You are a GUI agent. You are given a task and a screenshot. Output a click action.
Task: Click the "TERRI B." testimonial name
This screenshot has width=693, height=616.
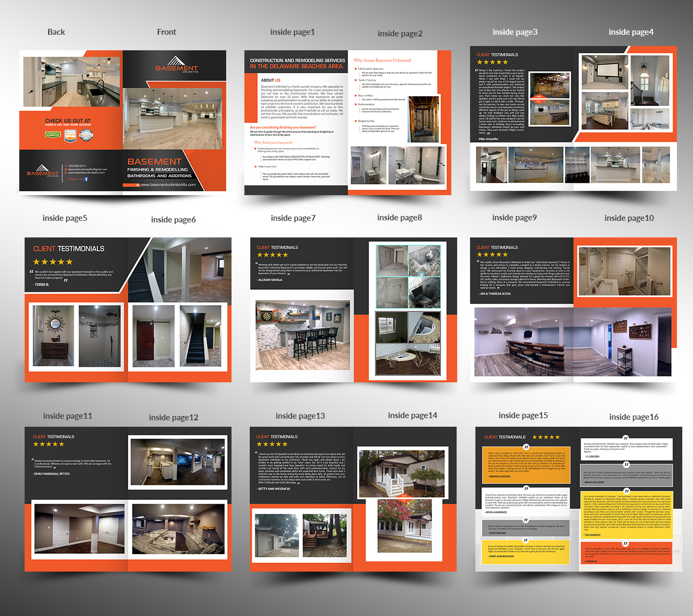(41, 284)
